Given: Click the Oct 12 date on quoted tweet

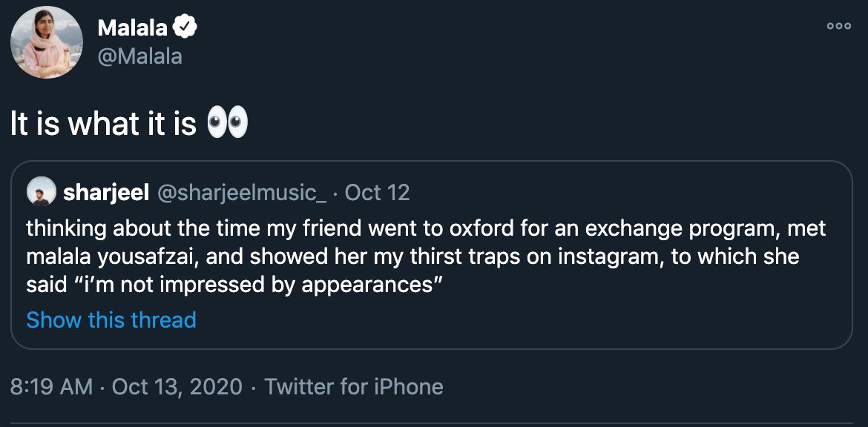Looking at the screenshot, I should coord(378,193).
